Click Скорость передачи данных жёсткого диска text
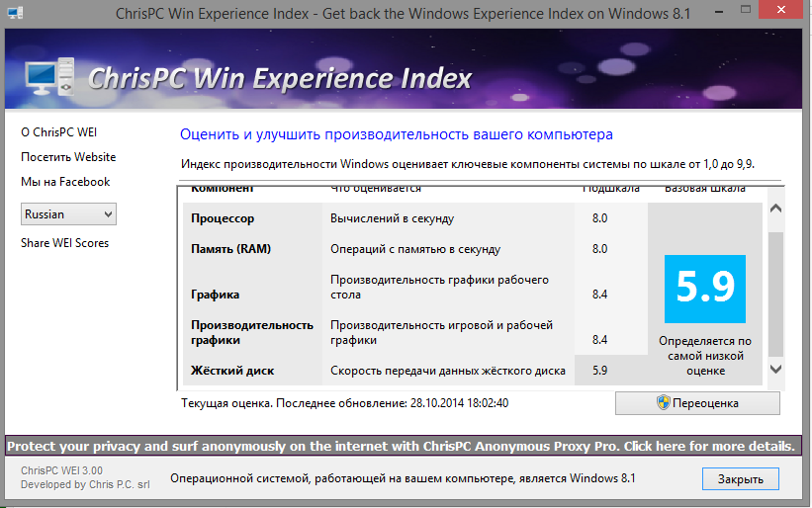812x508 pixels. [x=448, y=371]
